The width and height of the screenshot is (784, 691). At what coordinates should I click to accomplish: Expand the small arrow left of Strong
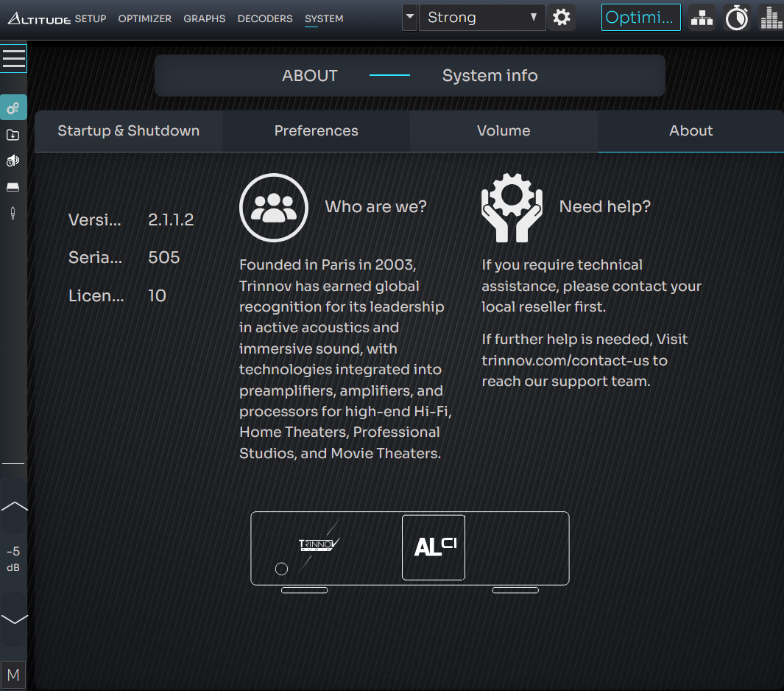(x=409, y=18)
